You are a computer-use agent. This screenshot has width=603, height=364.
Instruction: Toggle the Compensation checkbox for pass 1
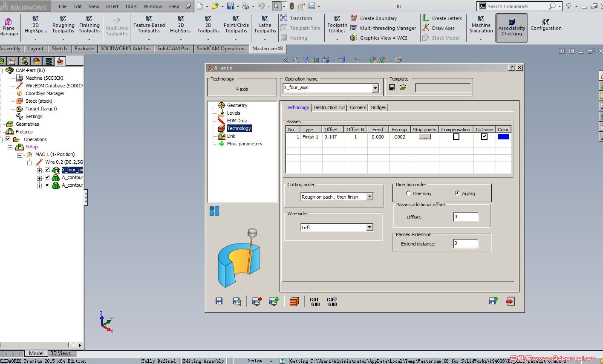click(x=456, y=137)
